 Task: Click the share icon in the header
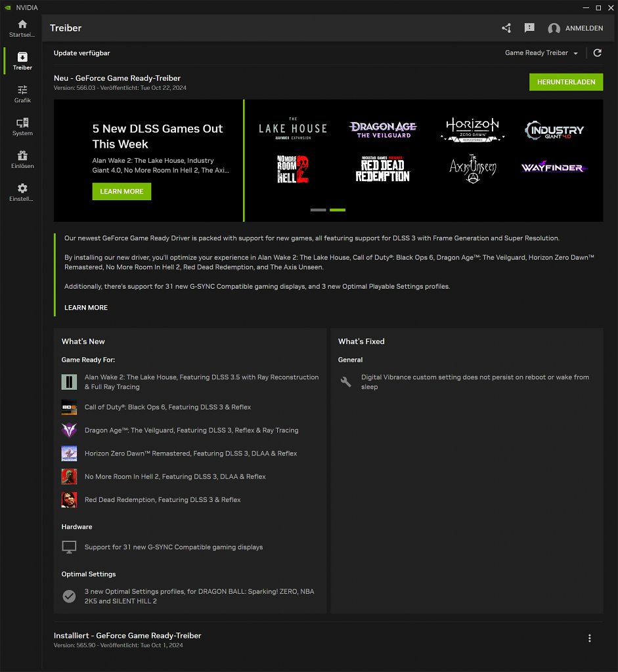click(x=506, y=28)
